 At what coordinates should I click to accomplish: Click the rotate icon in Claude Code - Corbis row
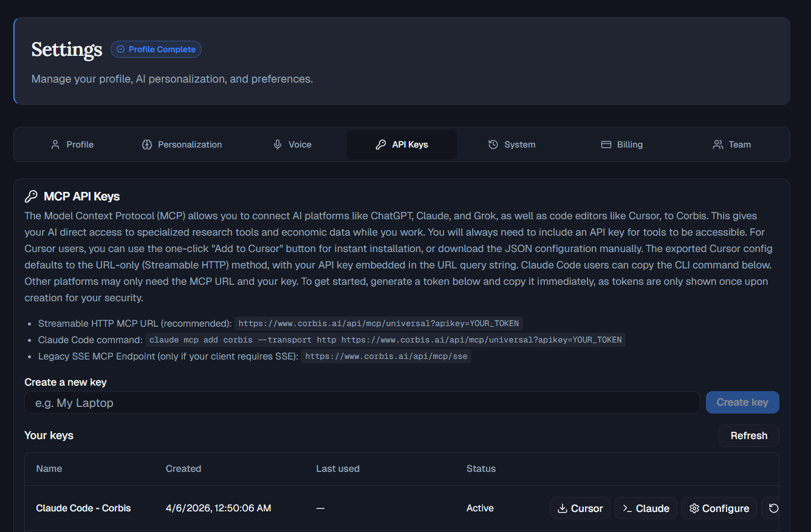click(773, 508)
